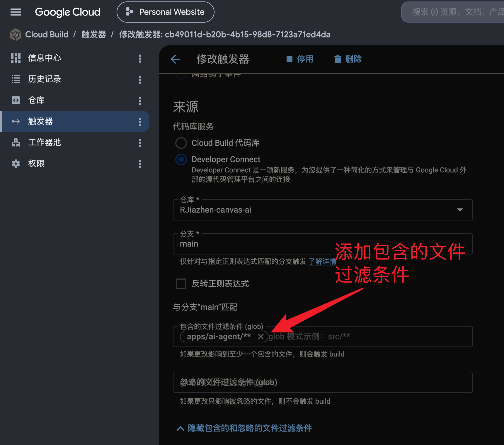
Task: Collapse 隐藏包含的和忽略的文件过滤条件
Action: coord(244,428)
